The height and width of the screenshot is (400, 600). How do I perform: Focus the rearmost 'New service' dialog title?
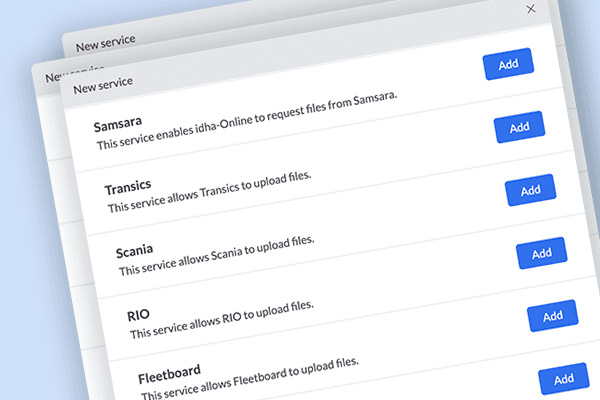(105, 41)
